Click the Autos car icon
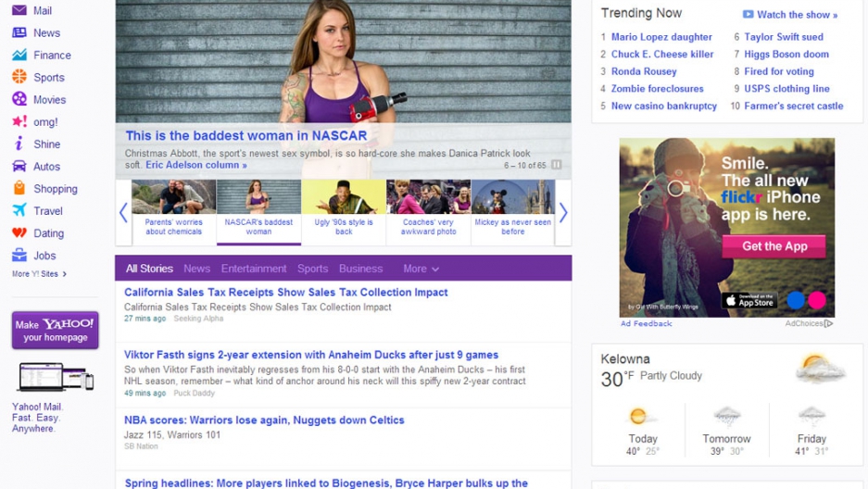The width and height of the screenshot is (868, 489). coord(19,166)
